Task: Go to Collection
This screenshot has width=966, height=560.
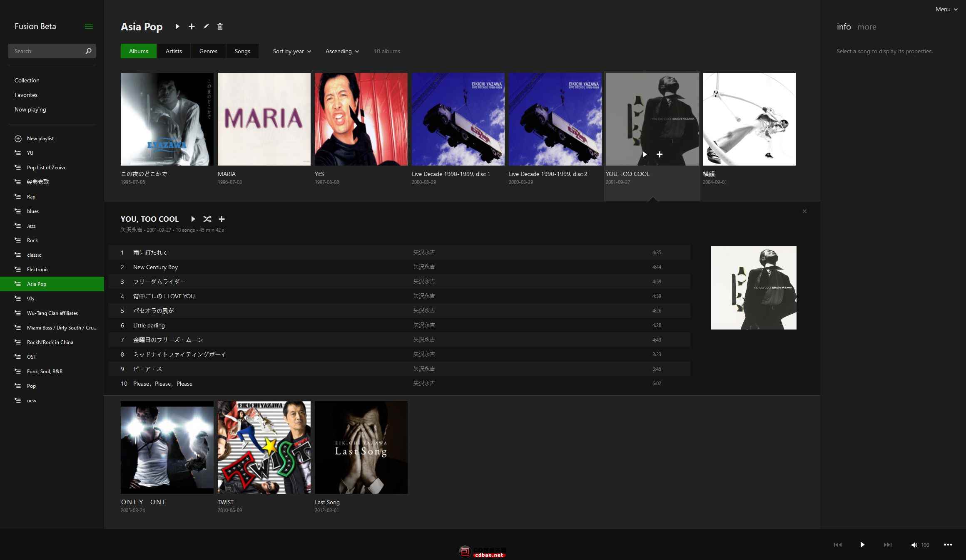Action: 27,80
